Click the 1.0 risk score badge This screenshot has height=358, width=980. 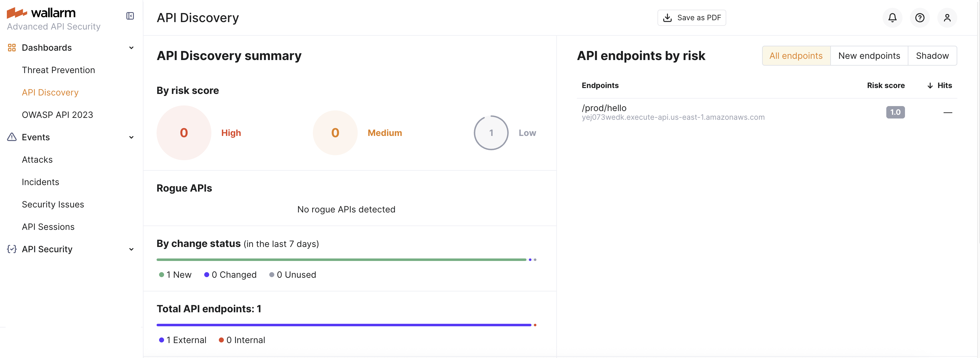coord(896,112)
